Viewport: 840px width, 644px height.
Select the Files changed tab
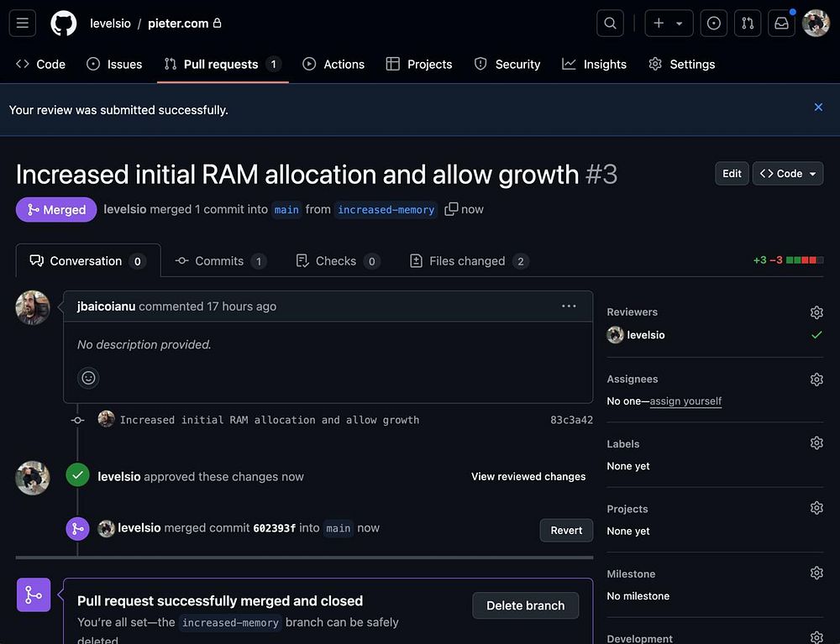469,260
